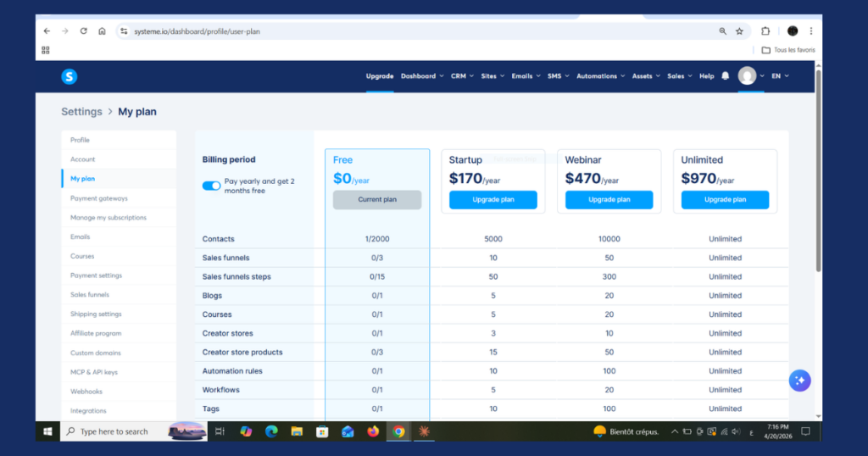Open Chrome three-dot menu
The width and height of the screenshot is (868, 456).
pyautogui.click(x=811, y=31)
